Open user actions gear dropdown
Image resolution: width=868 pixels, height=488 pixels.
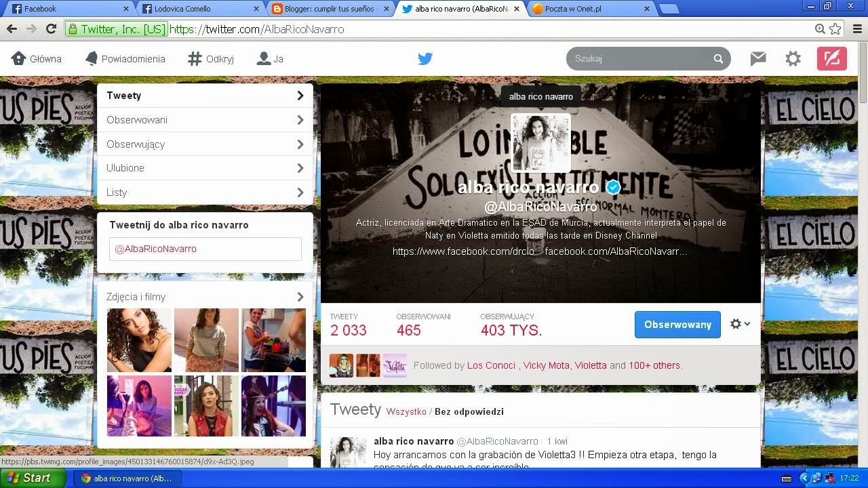coord(740,324)
